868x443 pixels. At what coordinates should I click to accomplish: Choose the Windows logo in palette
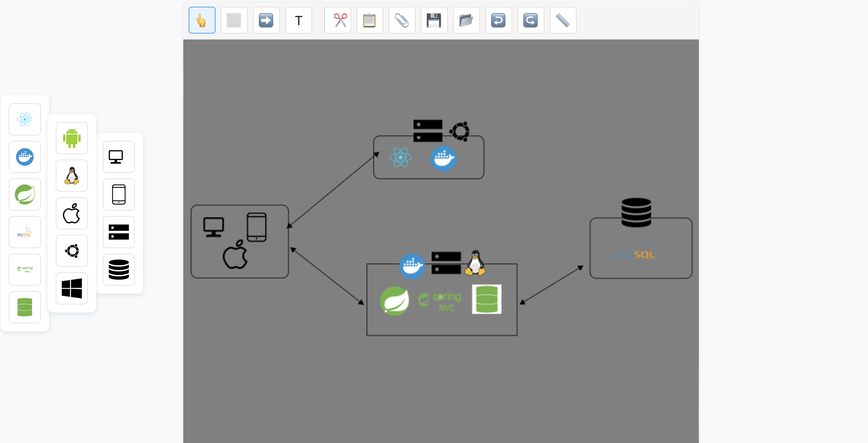coord(72,288)
